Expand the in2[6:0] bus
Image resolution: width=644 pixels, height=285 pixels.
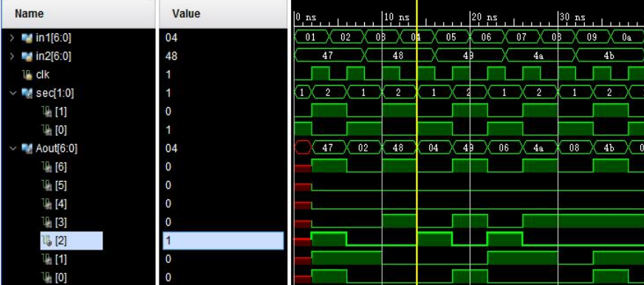(13, 56)
